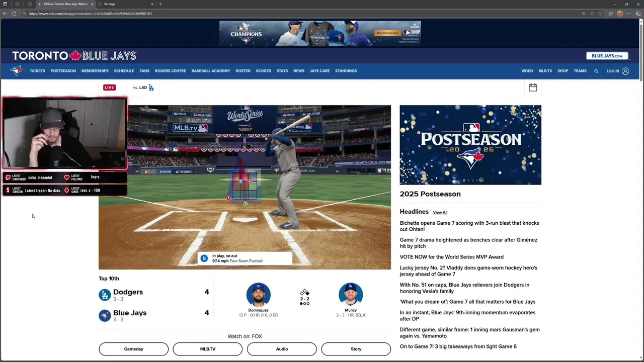Image resolution: width=644 pixels, height=362 pixels.
Task: Open STANDINGS menu item
Action: click(x=346, y=71)
